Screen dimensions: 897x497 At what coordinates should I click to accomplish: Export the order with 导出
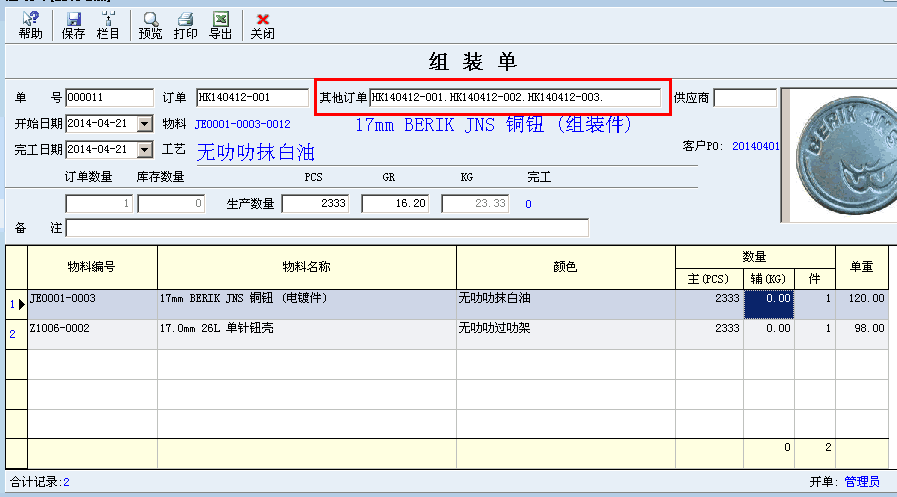[220, 26]
